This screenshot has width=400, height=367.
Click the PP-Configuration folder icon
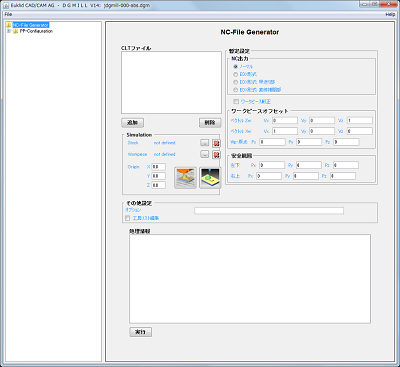pos(15,31)
